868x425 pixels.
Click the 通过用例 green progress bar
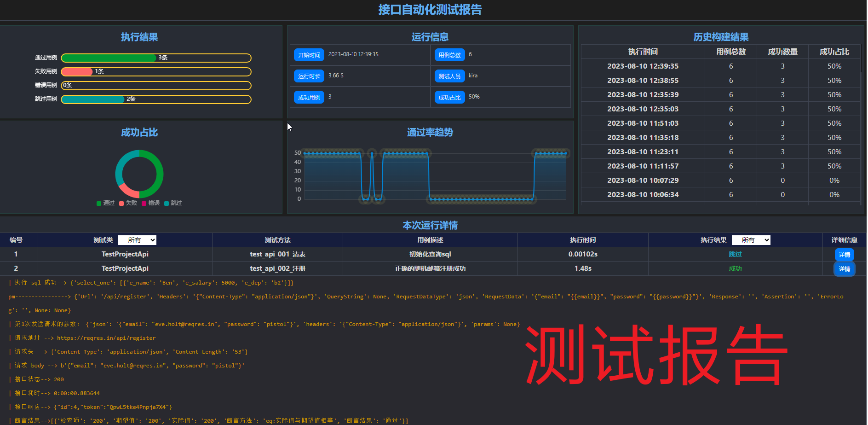(109, 58)
